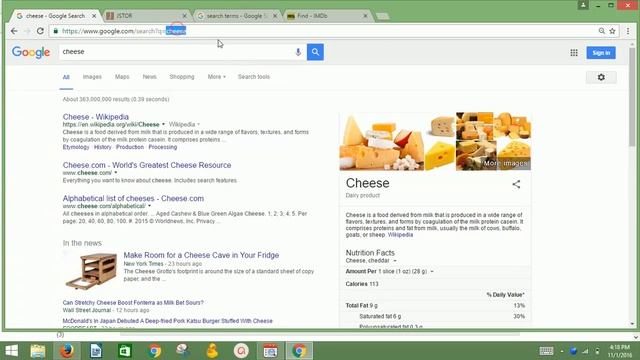This screenshot has width=640, height=360.
Task: Close the JSTOR tab
Action: 184,16
